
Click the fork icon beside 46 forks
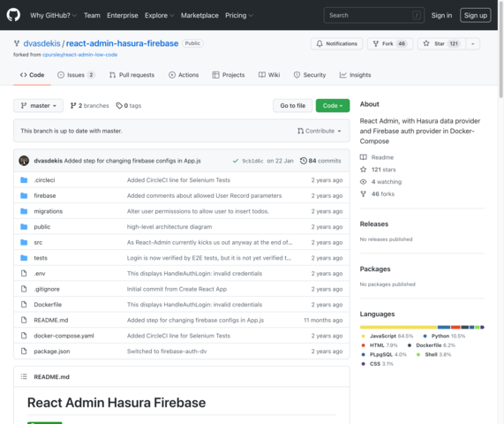click(363, 194)
